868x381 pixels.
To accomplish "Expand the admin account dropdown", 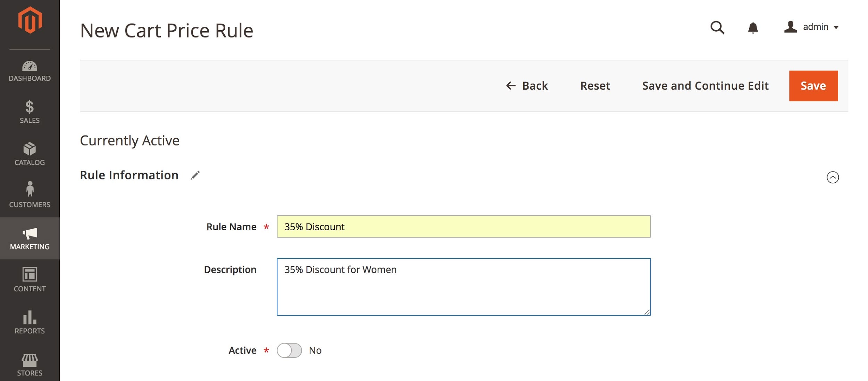I will tap(811, 27).
